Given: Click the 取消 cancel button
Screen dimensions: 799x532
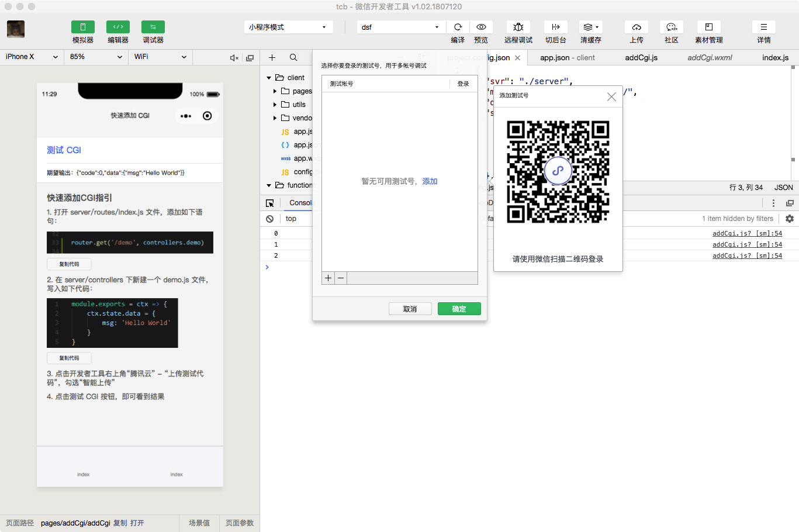Looking at the screenshot, I should tap(410, 309).
